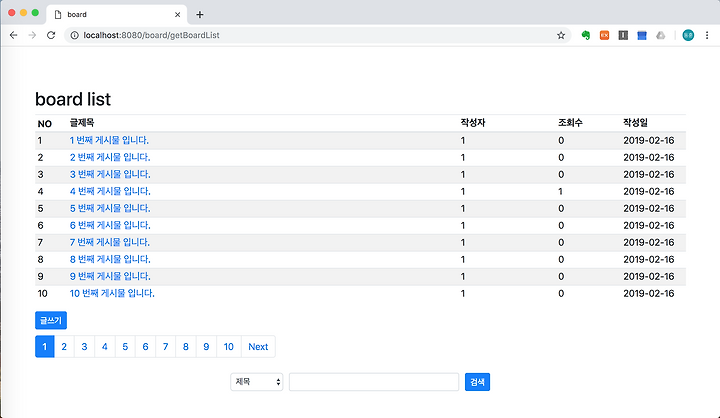The width and height of the screenshot is (720, 418).
Task: Open post '2 번째 게시물 입니다.'
Action: coord(110,157)
